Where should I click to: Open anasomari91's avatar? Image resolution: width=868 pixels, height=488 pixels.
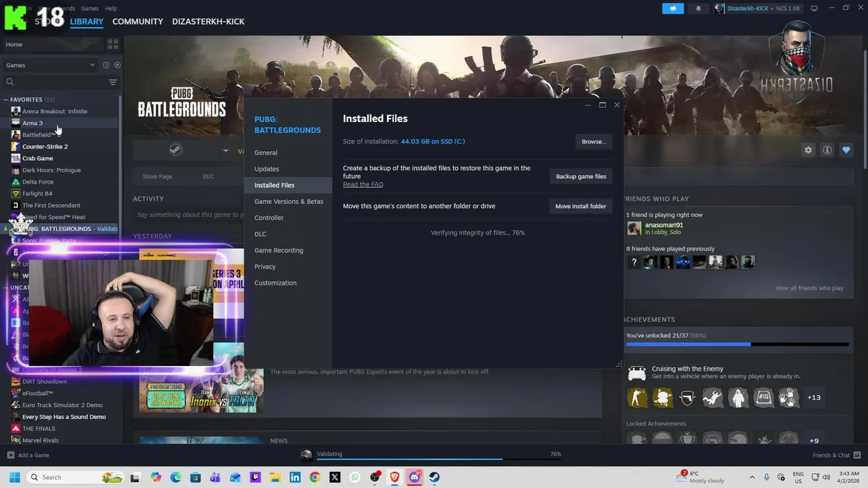[634, 228]
